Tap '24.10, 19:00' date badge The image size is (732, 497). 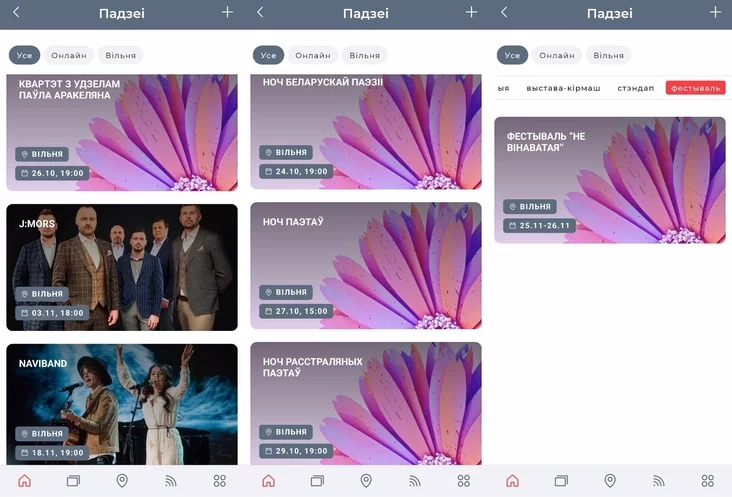[x=296, y=171]
